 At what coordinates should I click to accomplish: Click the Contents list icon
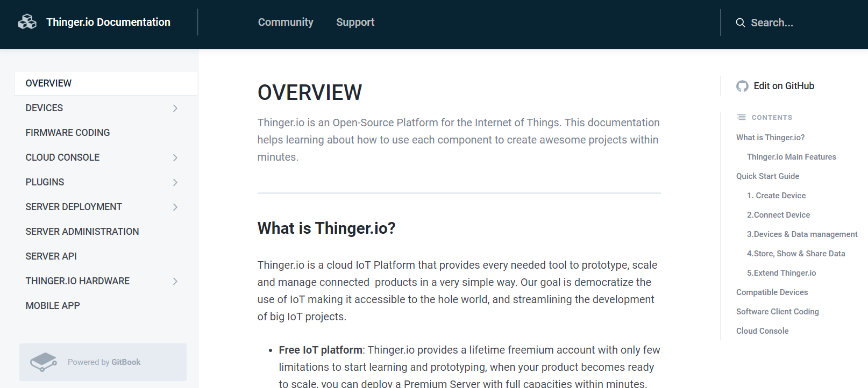tap(741, 117)
